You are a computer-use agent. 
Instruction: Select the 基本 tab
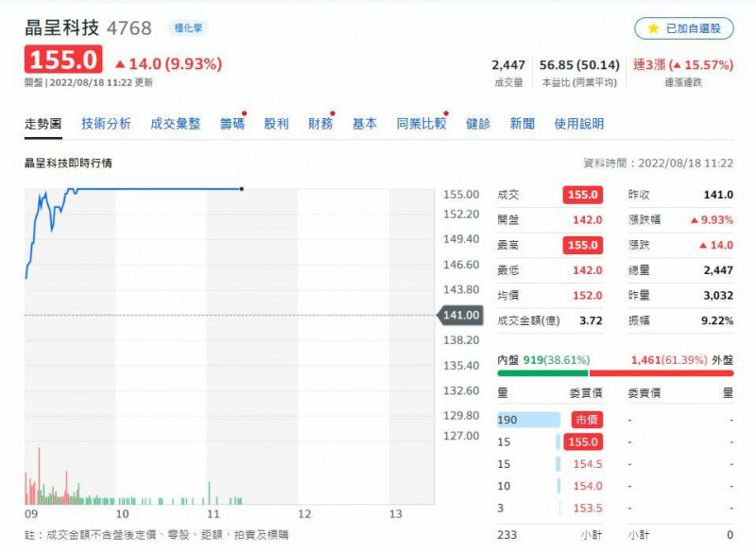(365, 124)
